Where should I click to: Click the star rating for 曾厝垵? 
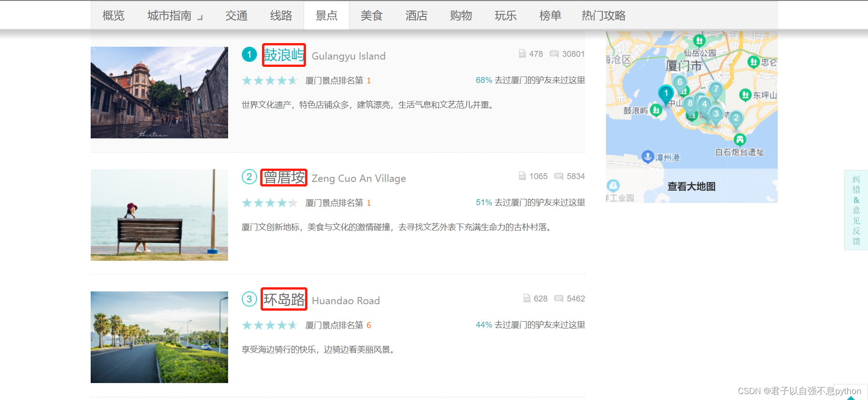click(x=270, y=203)
